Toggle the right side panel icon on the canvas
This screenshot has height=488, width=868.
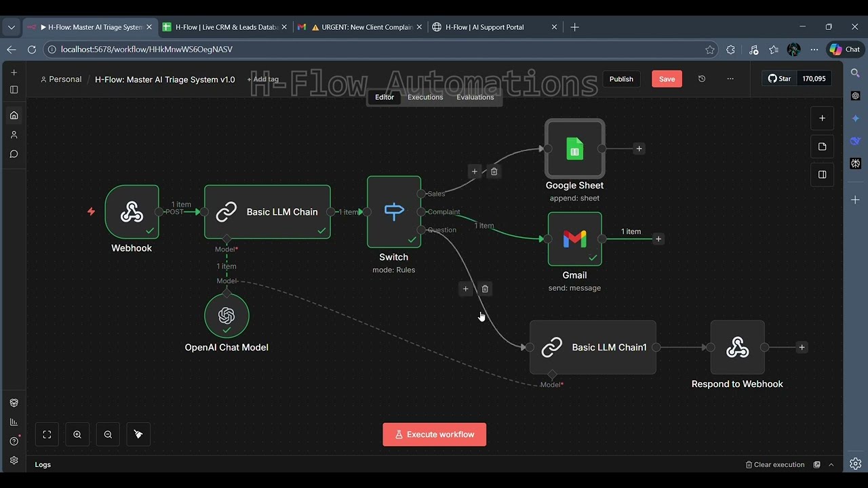822,174
